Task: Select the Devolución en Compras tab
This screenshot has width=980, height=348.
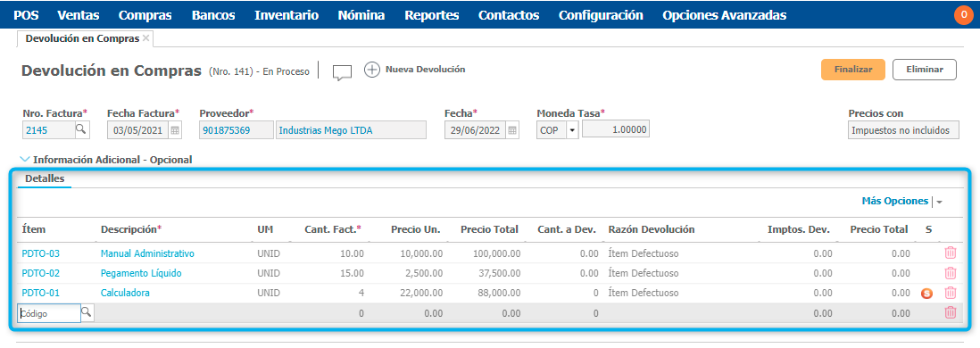Action: tap(82, 38)
